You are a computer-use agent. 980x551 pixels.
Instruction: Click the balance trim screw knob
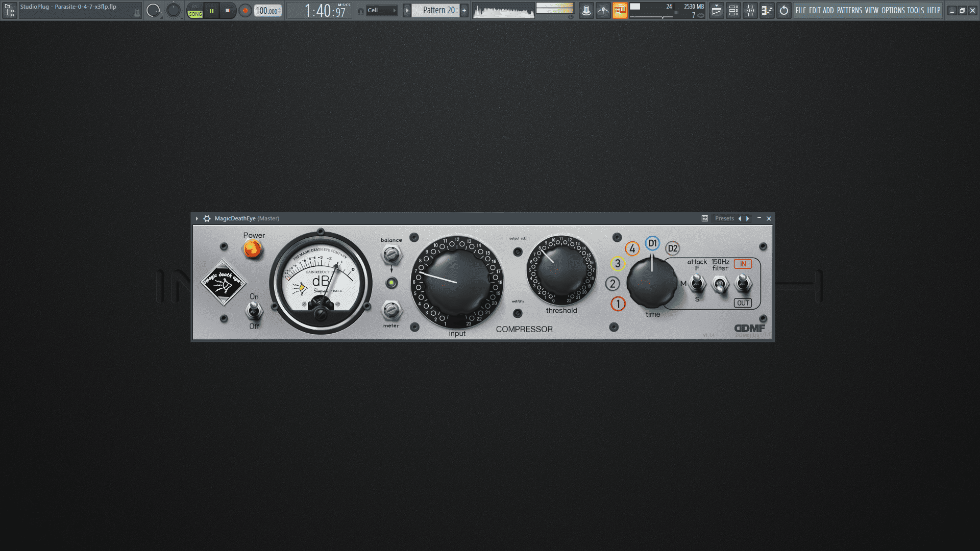391,254
